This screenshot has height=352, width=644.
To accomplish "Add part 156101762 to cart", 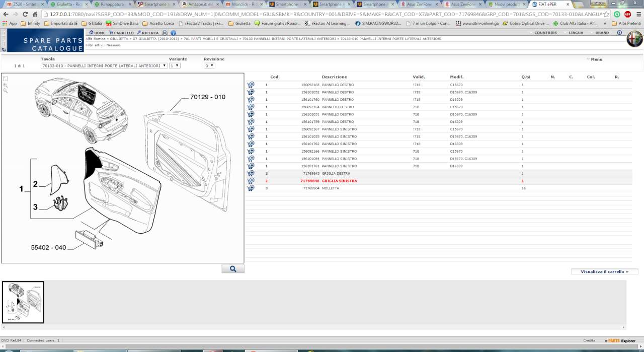I will 251,144.
